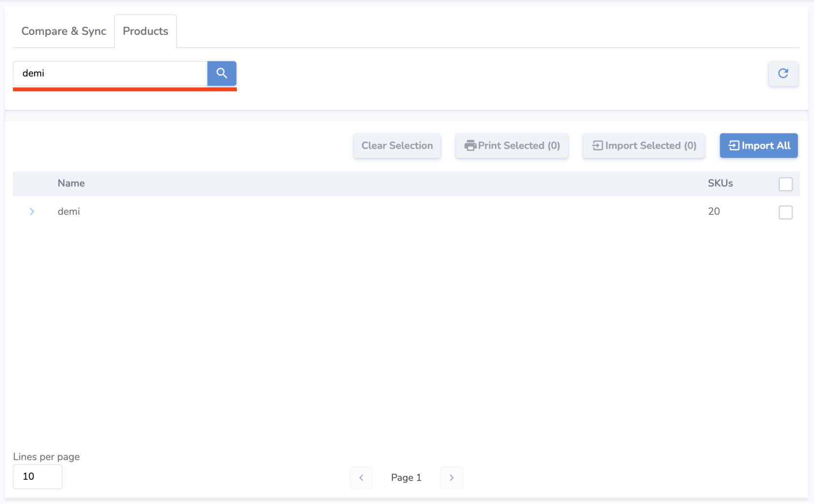Click the Page 1 indicator
Image resolution: width=814 pixels, height=504 pixels.
406,478
